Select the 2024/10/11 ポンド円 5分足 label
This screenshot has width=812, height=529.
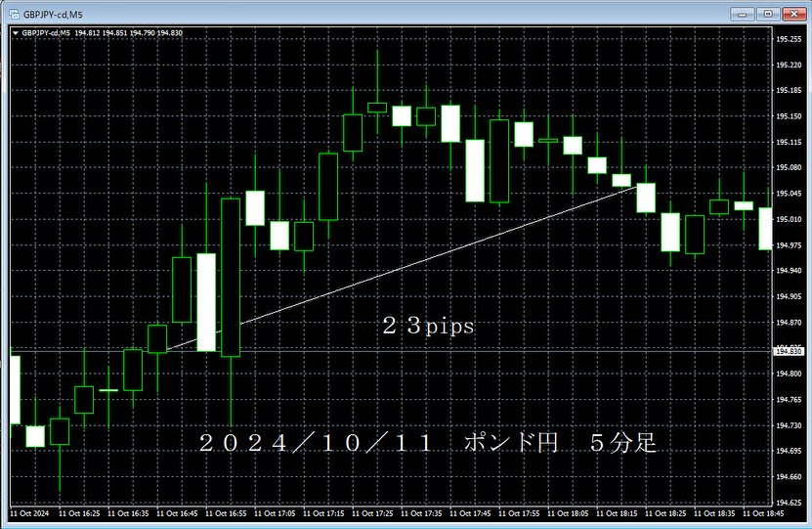pyautogui.click(x=428, y=443)
